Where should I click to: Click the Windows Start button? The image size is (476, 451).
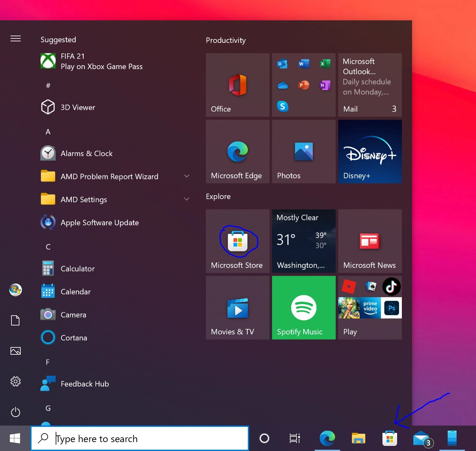(15, 438)
